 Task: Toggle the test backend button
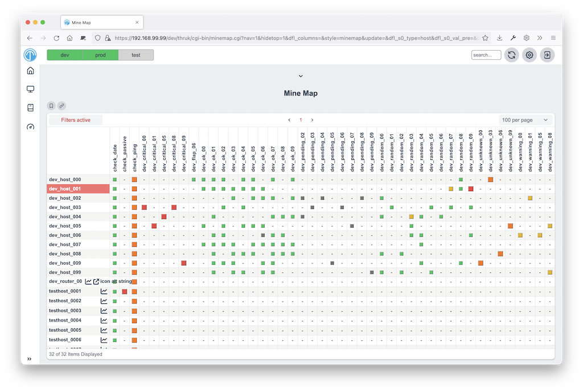coord(136,55)
